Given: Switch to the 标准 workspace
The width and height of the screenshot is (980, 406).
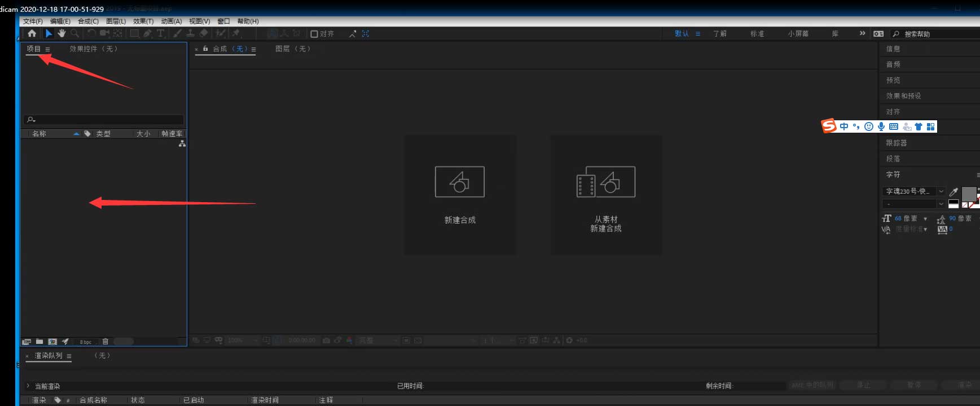Looking at the screenshot, I should pyautogui.click(x=757, y=34).
